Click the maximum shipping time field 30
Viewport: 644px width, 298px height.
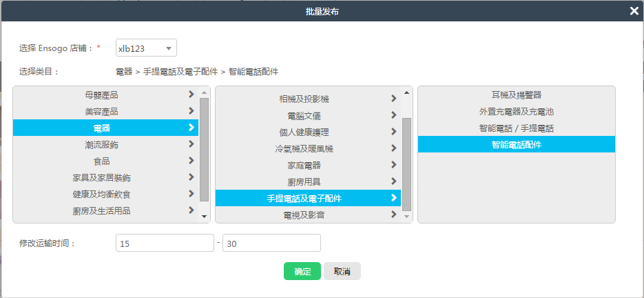tap(271, 244)
